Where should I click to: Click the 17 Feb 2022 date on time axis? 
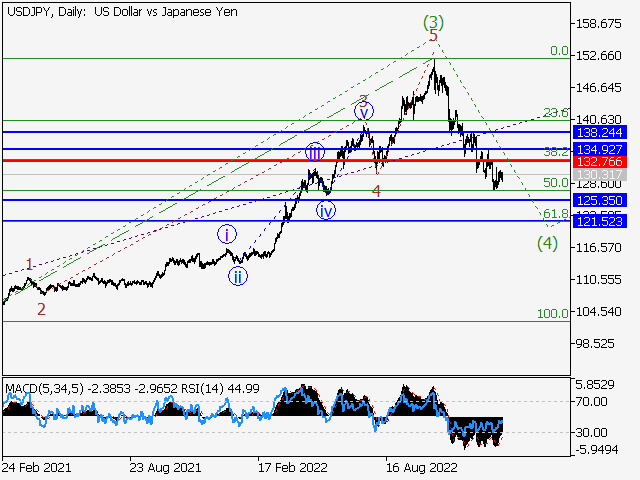point(293,467)
